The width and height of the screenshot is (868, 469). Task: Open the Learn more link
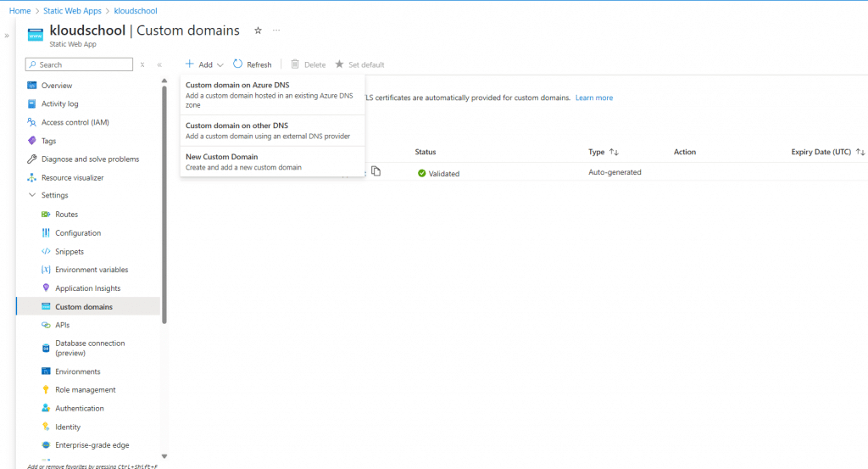coord(593,98)
